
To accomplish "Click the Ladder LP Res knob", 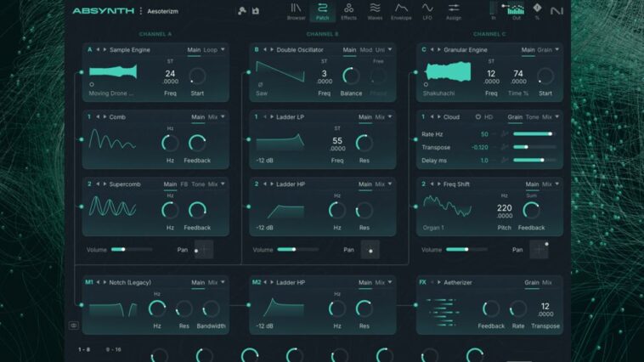I will tap(364, 143).
